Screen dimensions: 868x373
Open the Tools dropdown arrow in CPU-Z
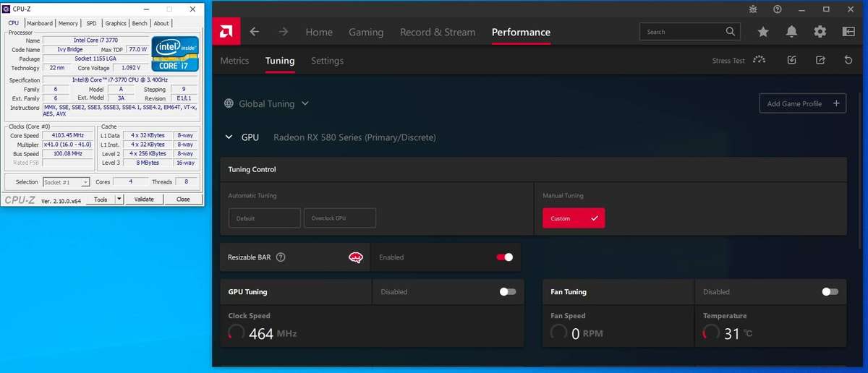click(119, 200)
